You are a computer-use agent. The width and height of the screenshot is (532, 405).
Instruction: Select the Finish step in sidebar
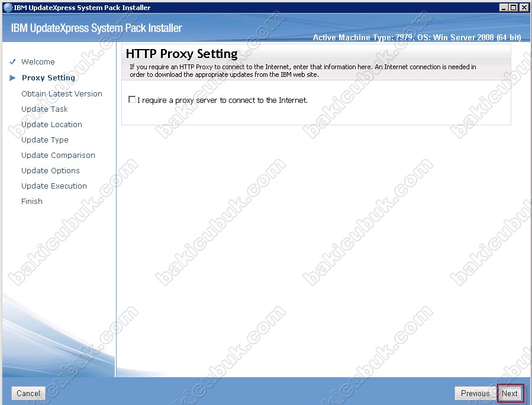tap(32, 201)
